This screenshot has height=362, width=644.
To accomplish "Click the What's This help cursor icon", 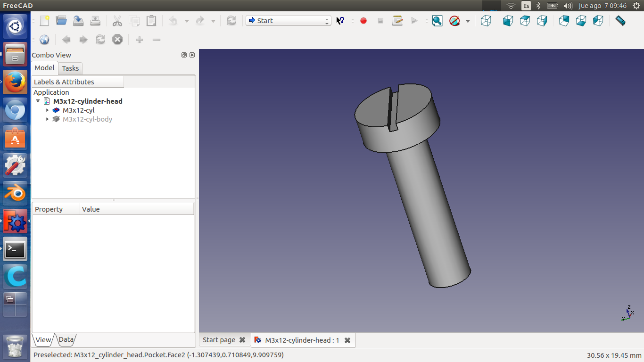I will point(340,21).
